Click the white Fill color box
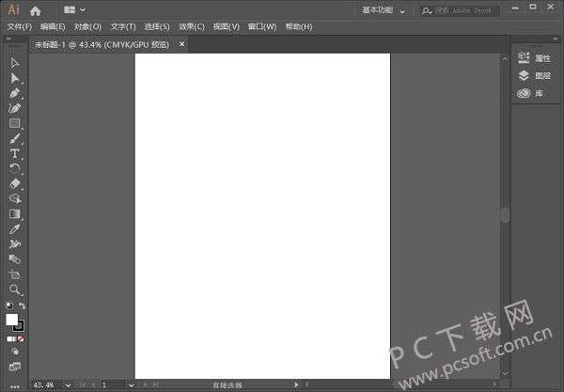 (x=11, y=320)
